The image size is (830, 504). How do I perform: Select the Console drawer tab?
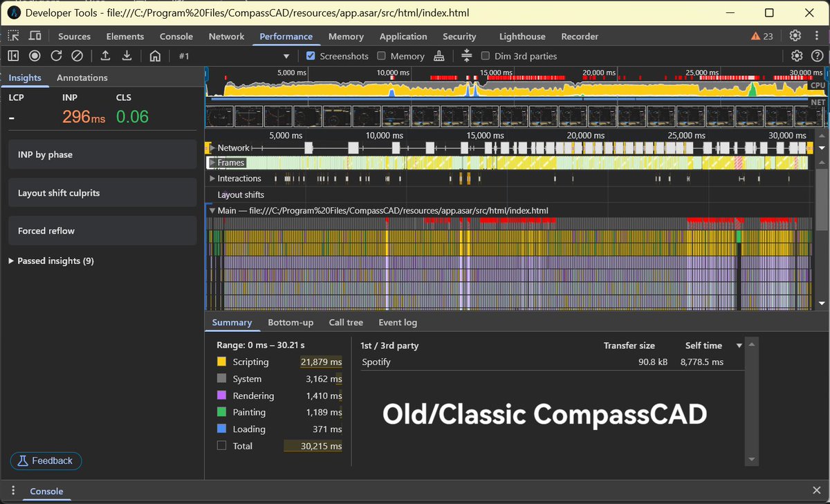(x=46, y=492)
